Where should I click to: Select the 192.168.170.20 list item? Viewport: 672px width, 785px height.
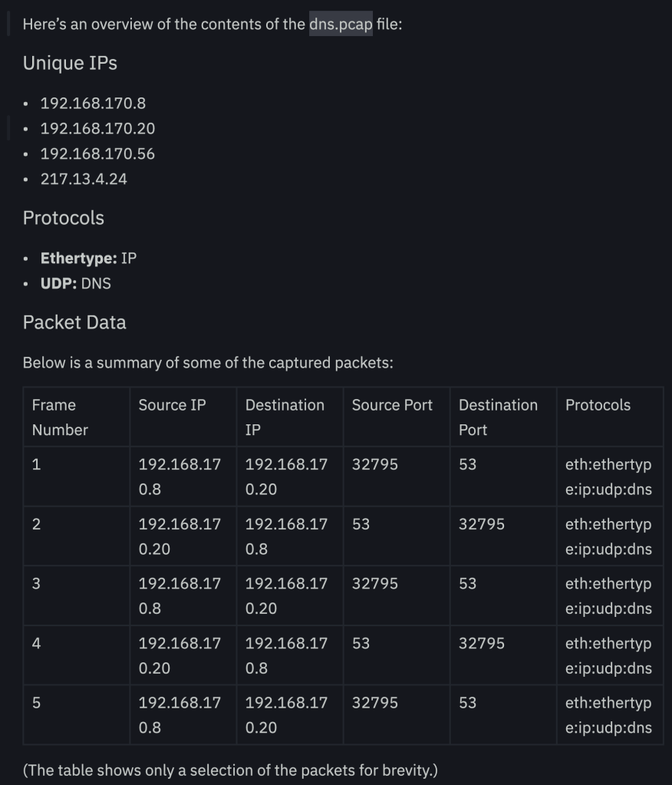(97, 128)
